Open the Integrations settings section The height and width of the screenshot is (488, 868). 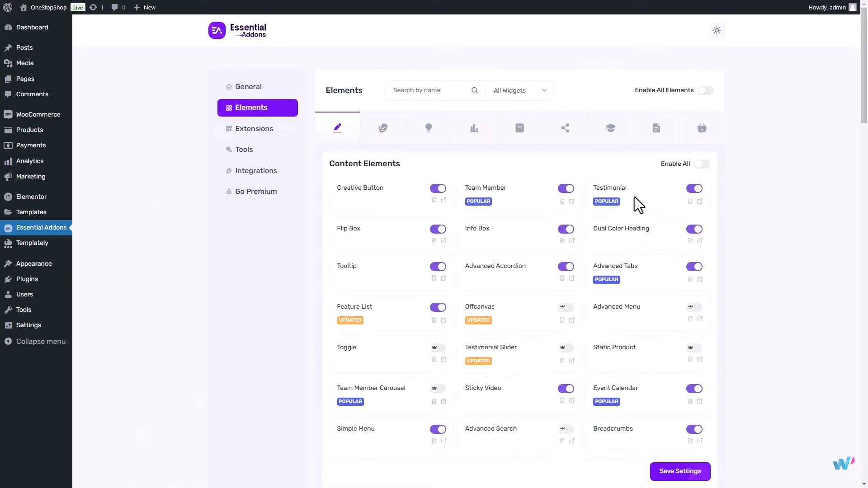click(256, 170)
